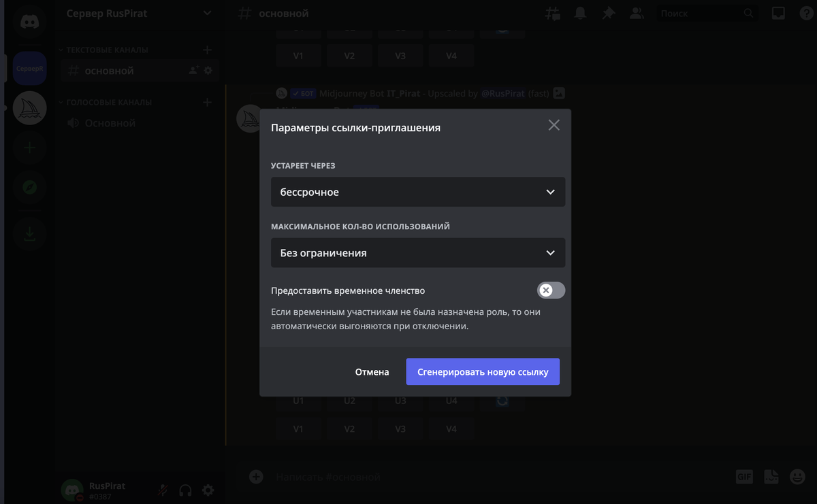Toggle the microphone mute icon

tap(163, 490)
